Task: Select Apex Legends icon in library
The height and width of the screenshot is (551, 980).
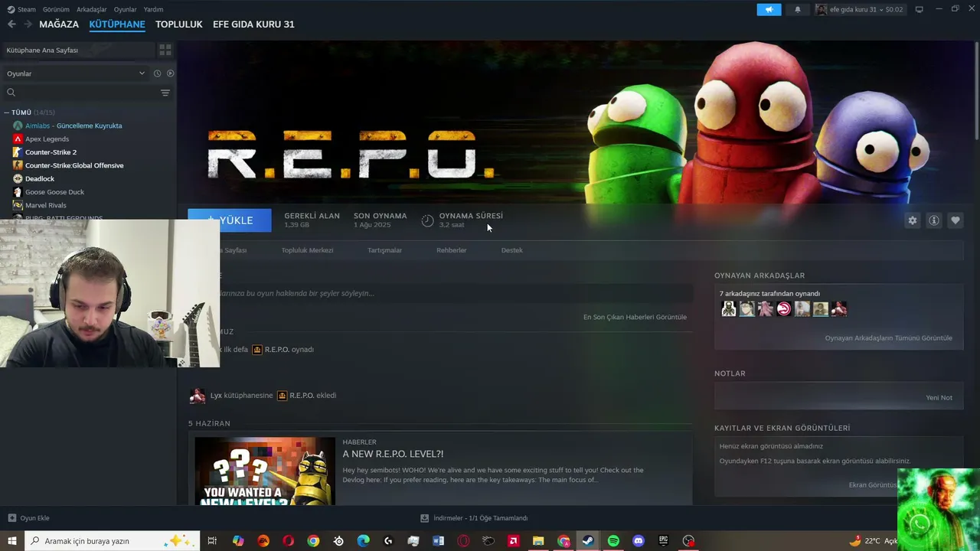Action: [x=18, y=139]
